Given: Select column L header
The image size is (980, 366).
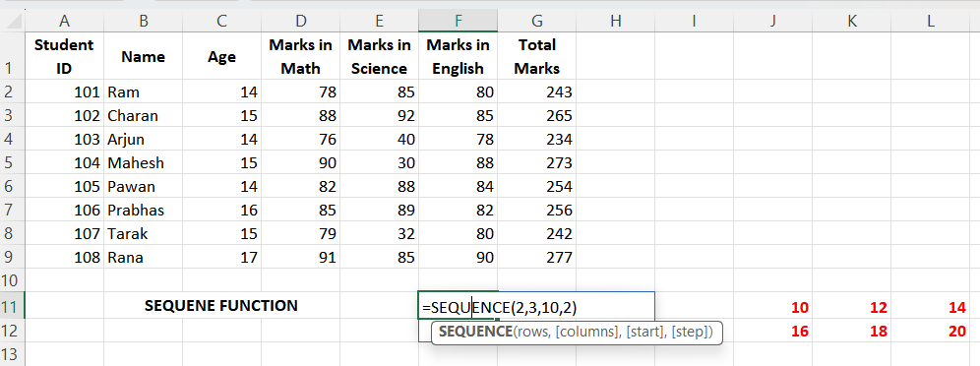Looking at the screenshot, I should [931, 21].
